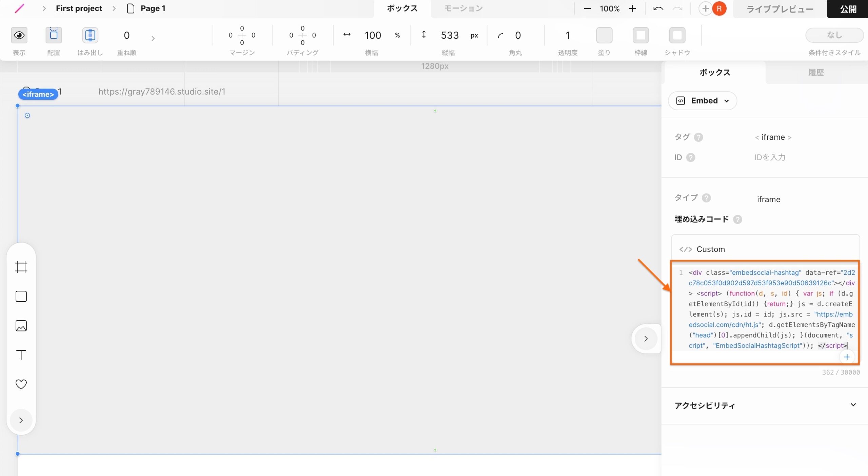Open First project breadcrumb

[x=79, y=8]
